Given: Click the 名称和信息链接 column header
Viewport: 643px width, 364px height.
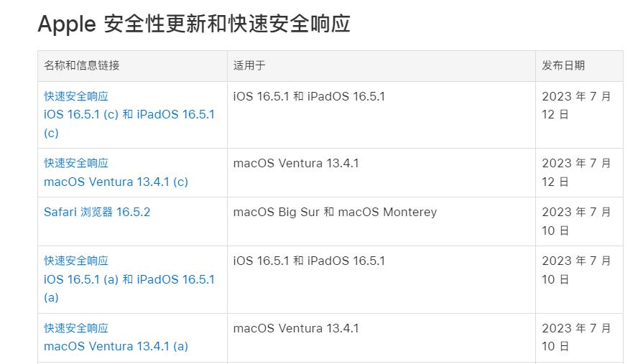Looking at the screenshot, I should tap(82, 65).
